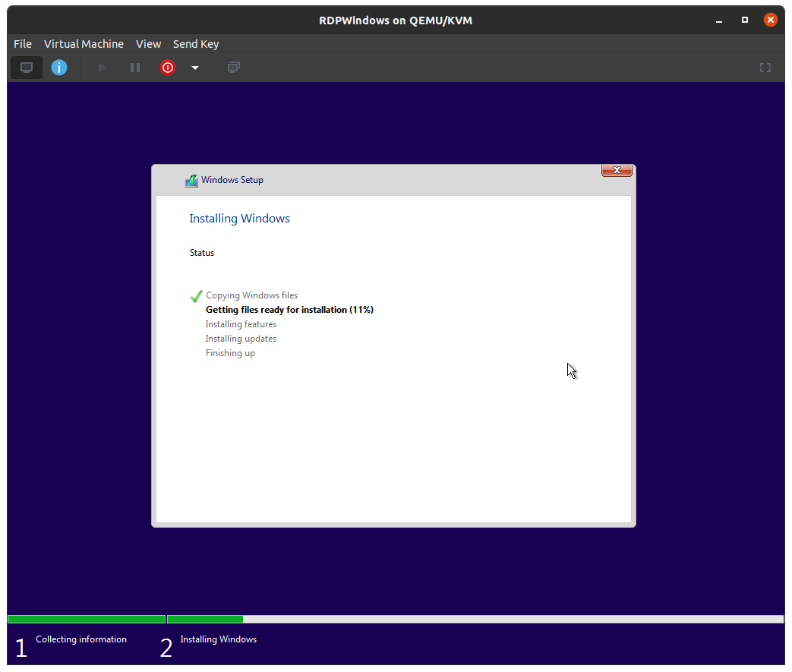This screenshot has width=792, height=672.
Task: Click the Collecting information step label
Action: 81,639
